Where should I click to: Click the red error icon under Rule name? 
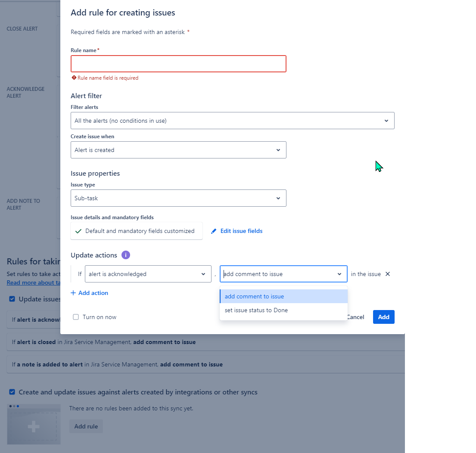(74, 78)
